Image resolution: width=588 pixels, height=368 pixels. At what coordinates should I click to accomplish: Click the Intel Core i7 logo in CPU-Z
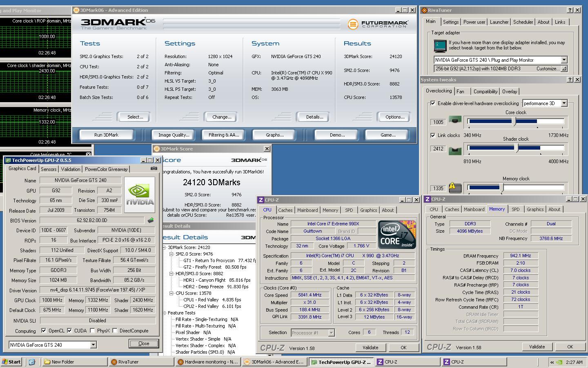[x=397, y=235]
